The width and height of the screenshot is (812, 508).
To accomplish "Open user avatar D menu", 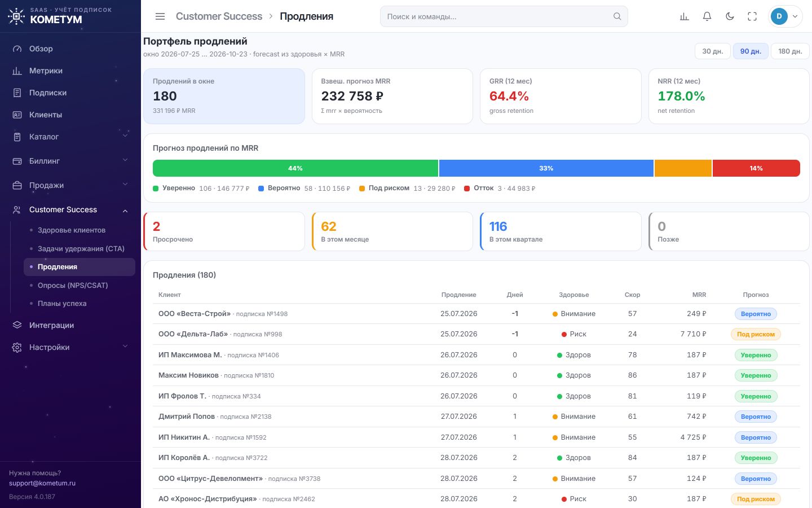I will pyautogui.click(x=785, y=16).
